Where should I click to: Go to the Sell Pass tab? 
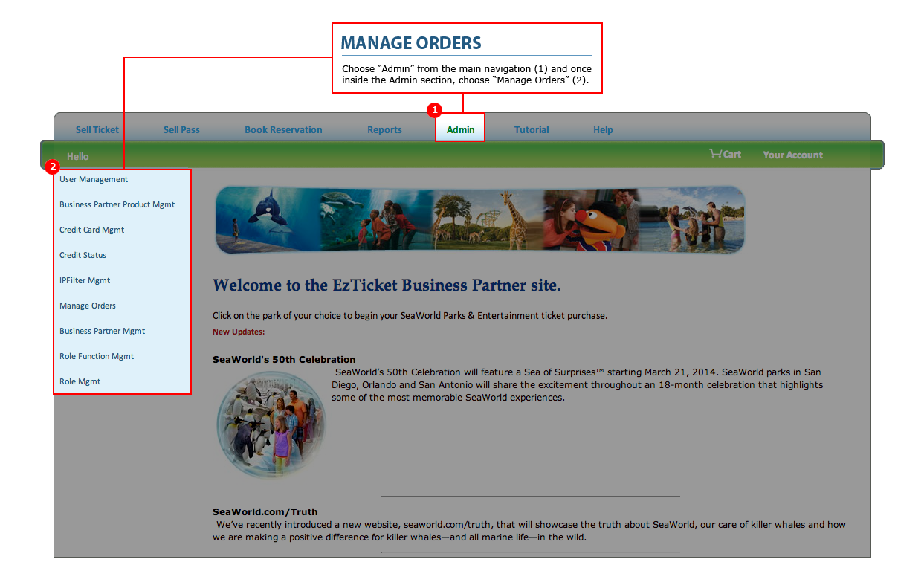(x=181, y=130)
